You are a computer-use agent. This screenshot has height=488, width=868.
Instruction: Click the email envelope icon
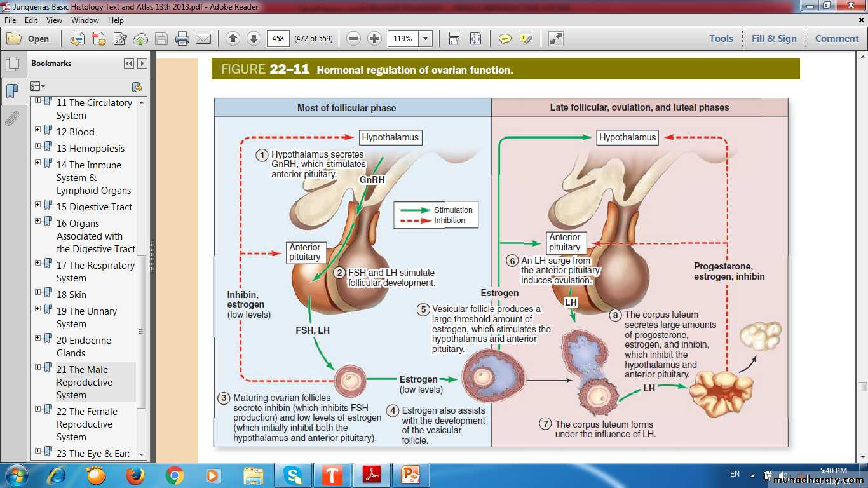click(x=203, y=39)
